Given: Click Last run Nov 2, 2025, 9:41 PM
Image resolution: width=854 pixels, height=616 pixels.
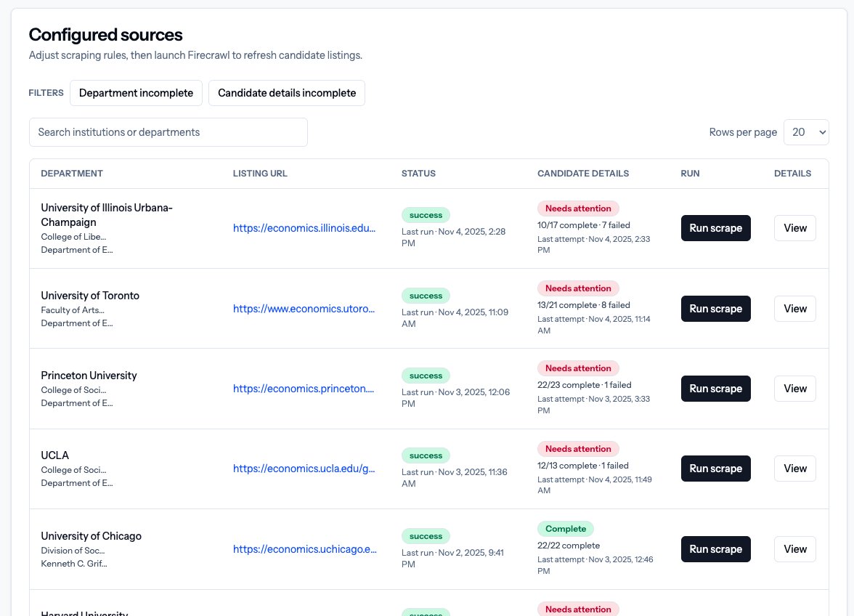Looking at the screenshot, I should (x=452, y=559).
